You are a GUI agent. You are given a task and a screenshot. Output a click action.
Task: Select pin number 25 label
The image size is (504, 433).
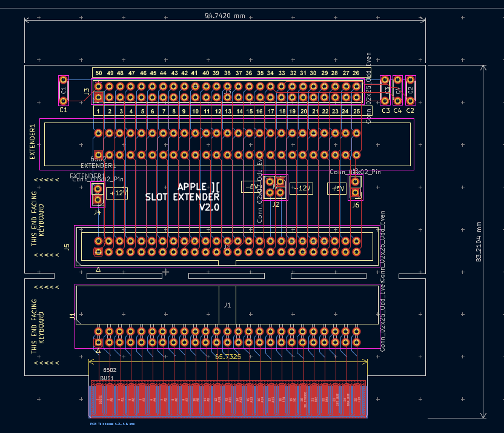356,112
